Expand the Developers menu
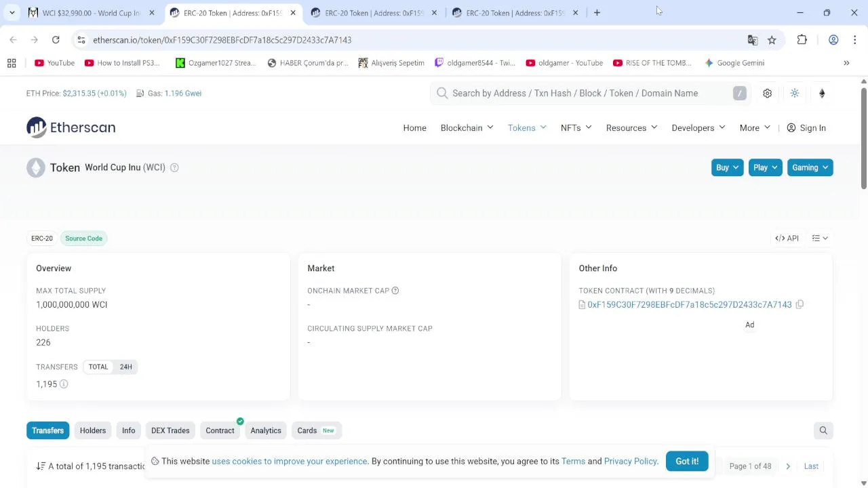 698,128
